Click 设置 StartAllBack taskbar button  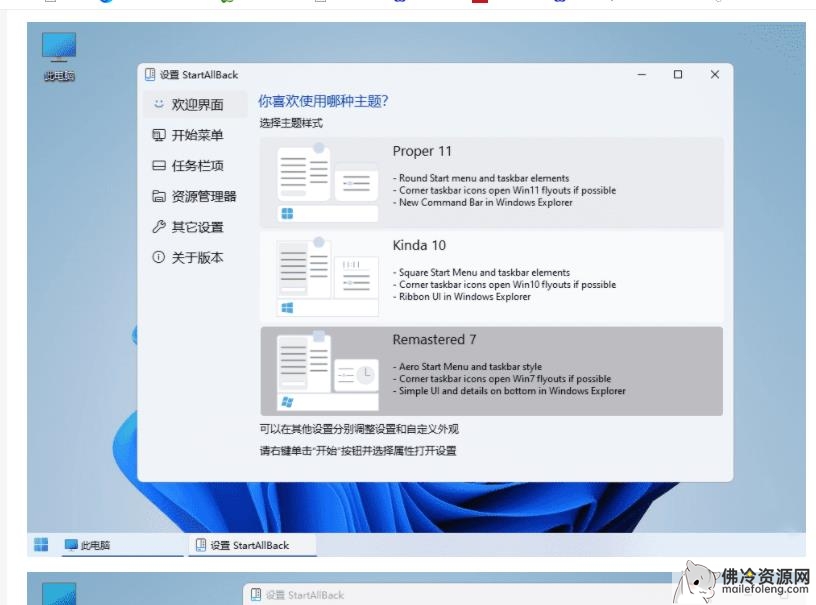coord(249,545)
